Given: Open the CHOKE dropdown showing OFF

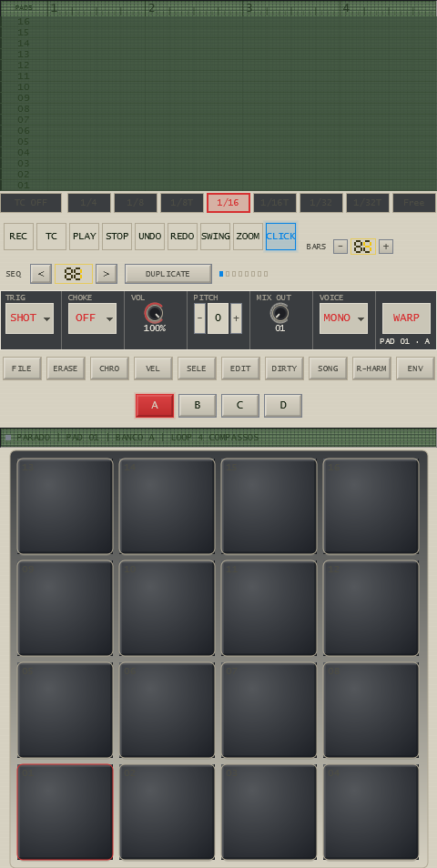Looking at the screenshot, I should point(92,318).
